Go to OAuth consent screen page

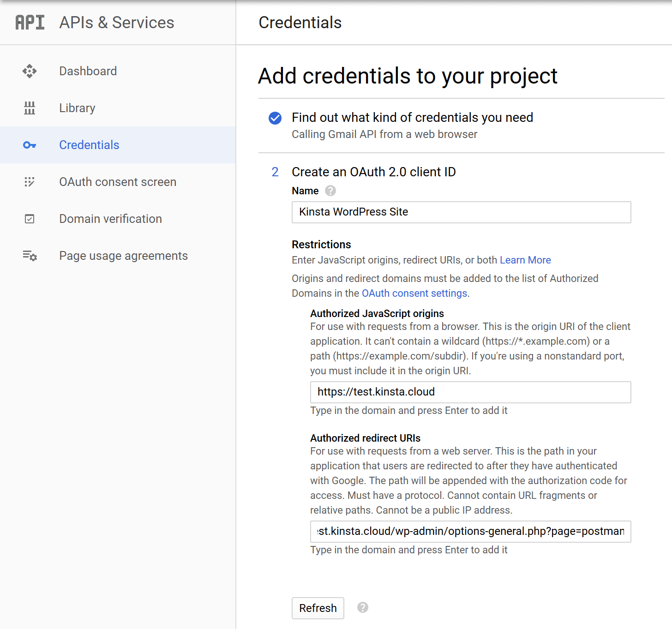click(x=118, y=182)
